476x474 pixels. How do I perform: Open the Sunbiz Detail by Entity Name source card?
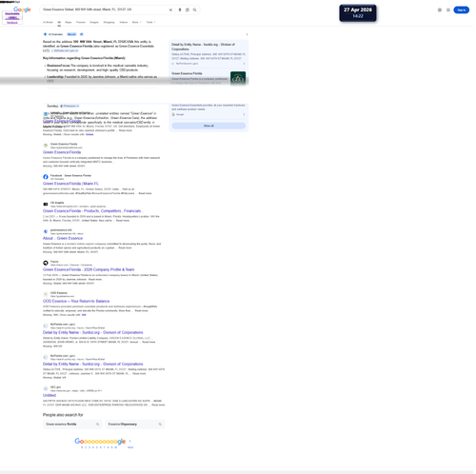point(203,47)
